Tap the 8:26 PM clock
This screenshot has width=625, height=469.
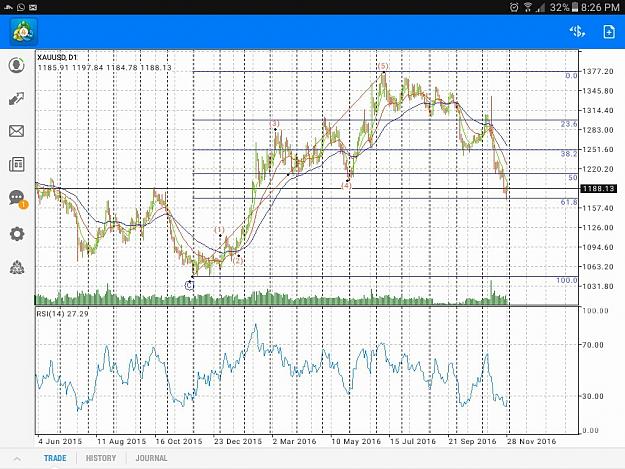(x=601, y=7)
